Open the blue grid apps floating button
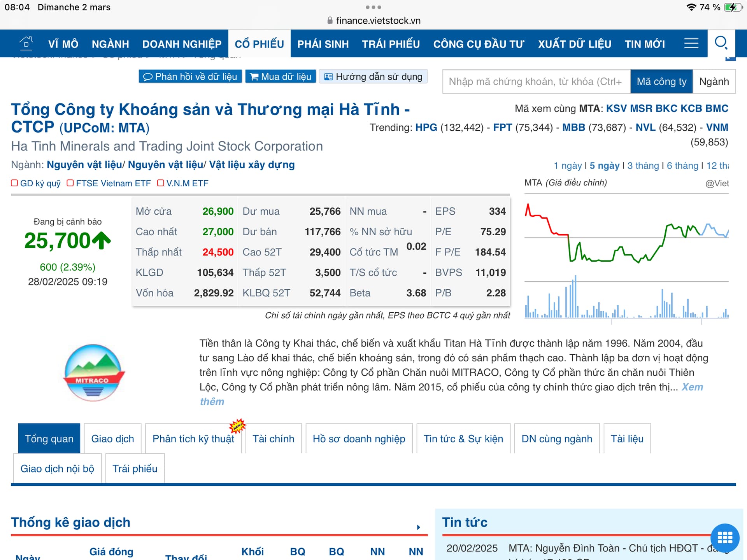Image resolution: width=747 pixels, height=560 pixels. pos(724,538)
